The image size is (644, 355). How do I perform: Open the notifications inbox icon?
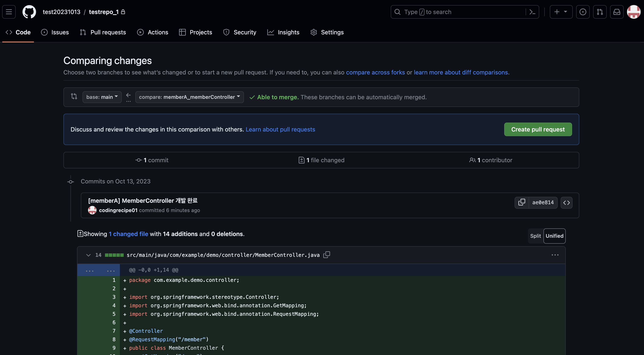click(616, 12)
